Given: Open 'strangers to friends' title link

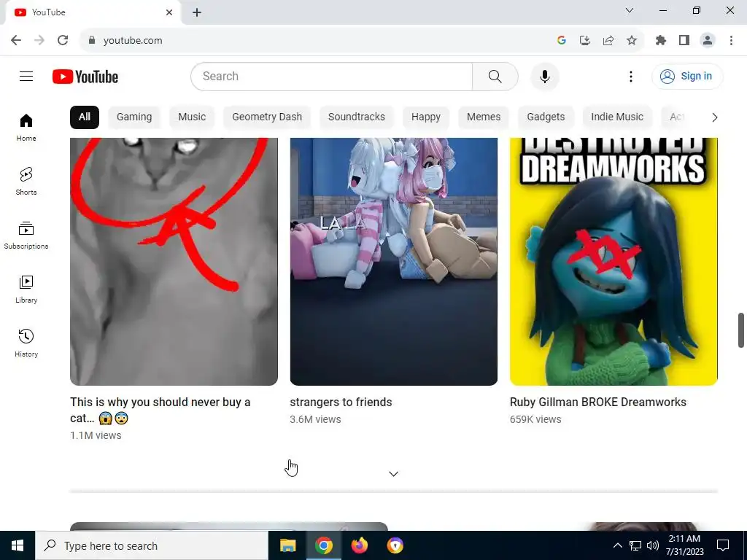Looking at the screenshot, I should coord(341,402).
